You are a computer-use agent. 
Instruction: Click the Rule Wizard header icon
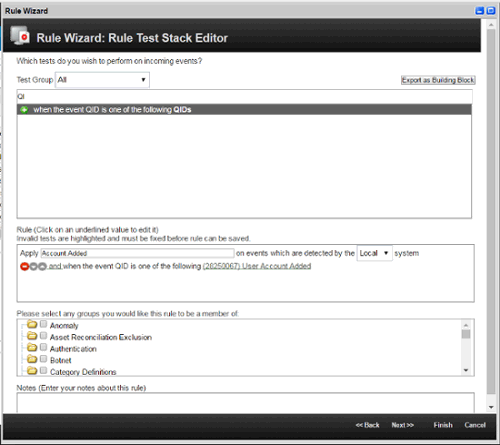pyautogui.click(x=20, y=36)
